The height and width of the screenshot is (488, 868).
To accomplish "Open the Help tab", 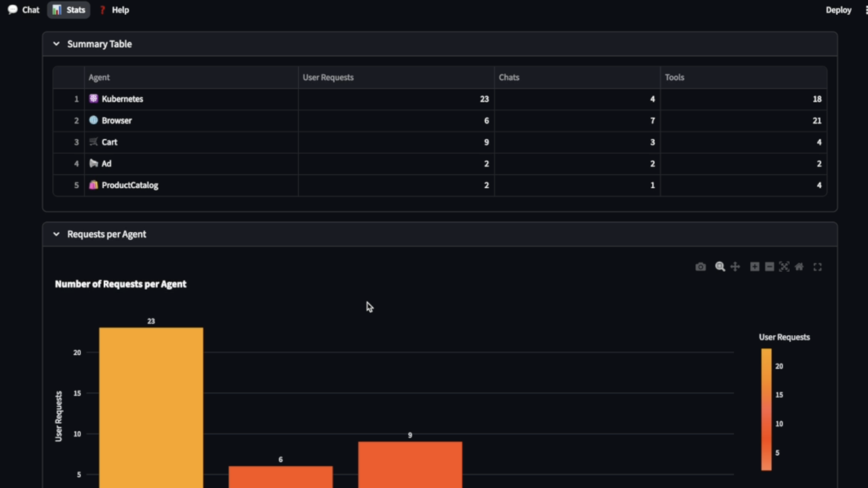I will tap(114, 10).
